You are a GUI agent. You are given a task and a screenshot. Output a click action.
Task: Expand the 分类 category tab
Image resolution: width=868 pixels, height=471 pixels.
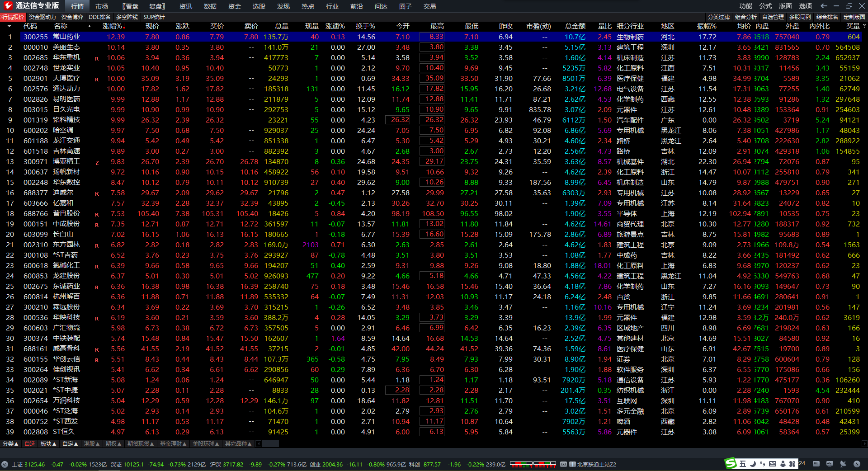10,444
